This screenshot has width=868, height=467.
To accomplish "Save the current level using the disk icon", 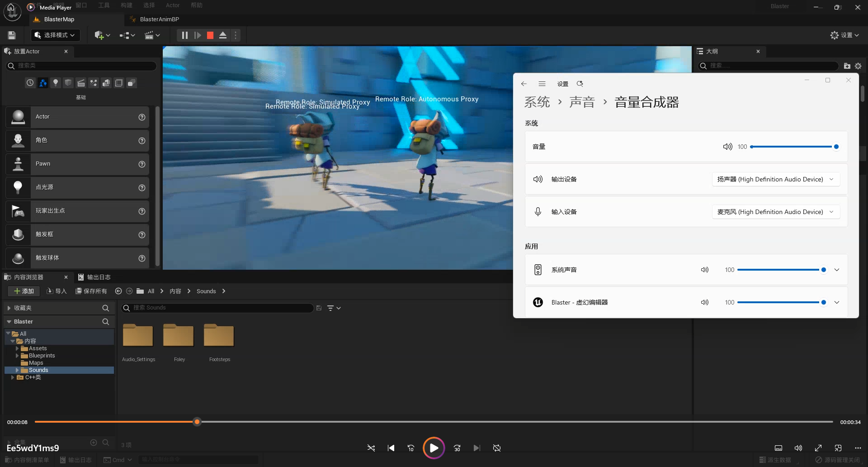I will pos(12,35).
